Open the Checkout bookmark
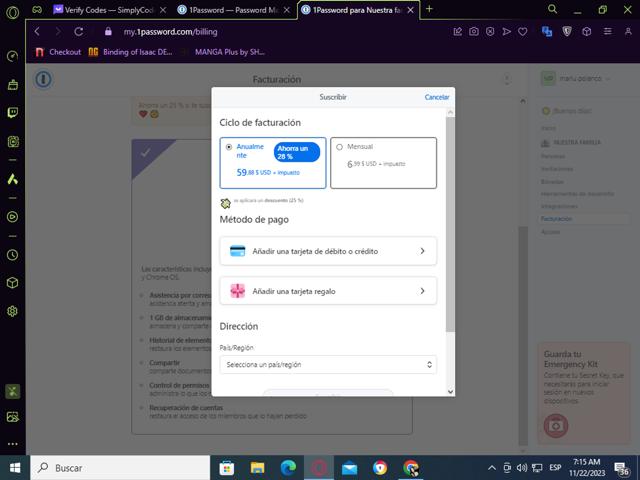The width and height of the screenshot is (640, 480). [x=58, y=52]
